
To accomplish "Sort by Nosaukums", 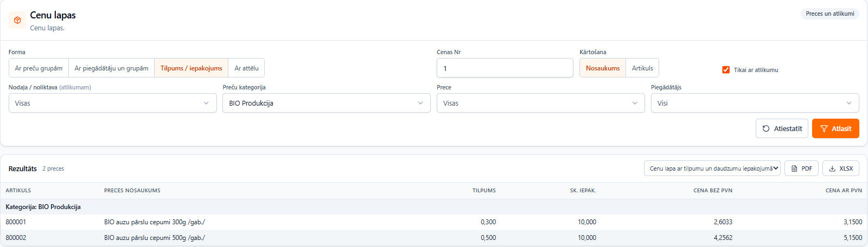I will coord(603,68).
